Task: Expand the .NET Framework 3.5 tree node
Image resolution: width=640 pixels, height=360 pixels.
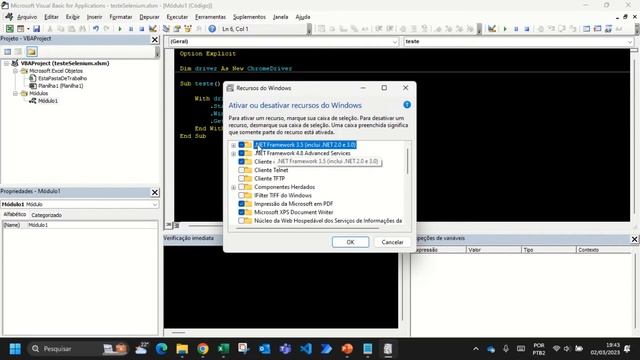Action: click(233, 145)
